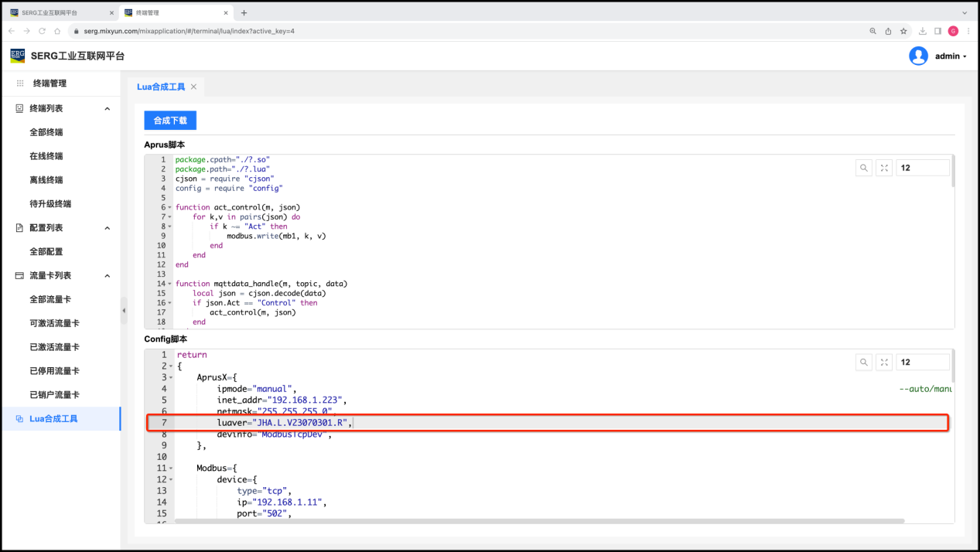Fold the act_control function at line 6
This screenshot has width=980, height=552.
pos(169,207)
